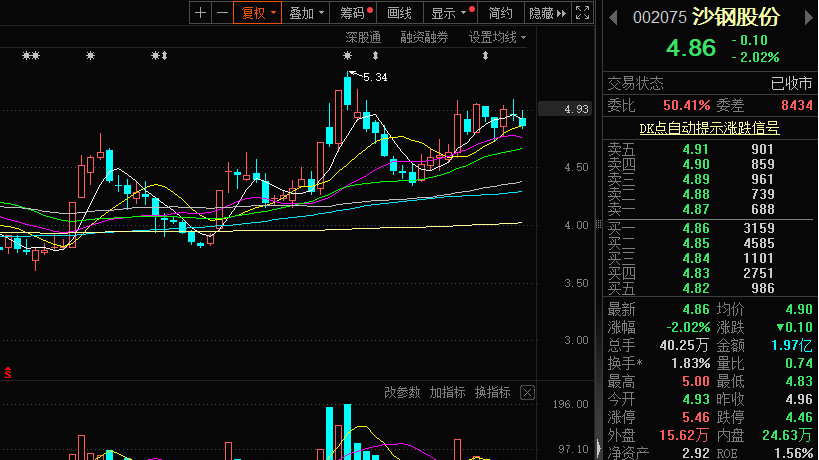Image resolution: width=819 pixels, height=460 pixels.
Task: Click the double-star event marker at far left
Action: click(x=31, y=55)
